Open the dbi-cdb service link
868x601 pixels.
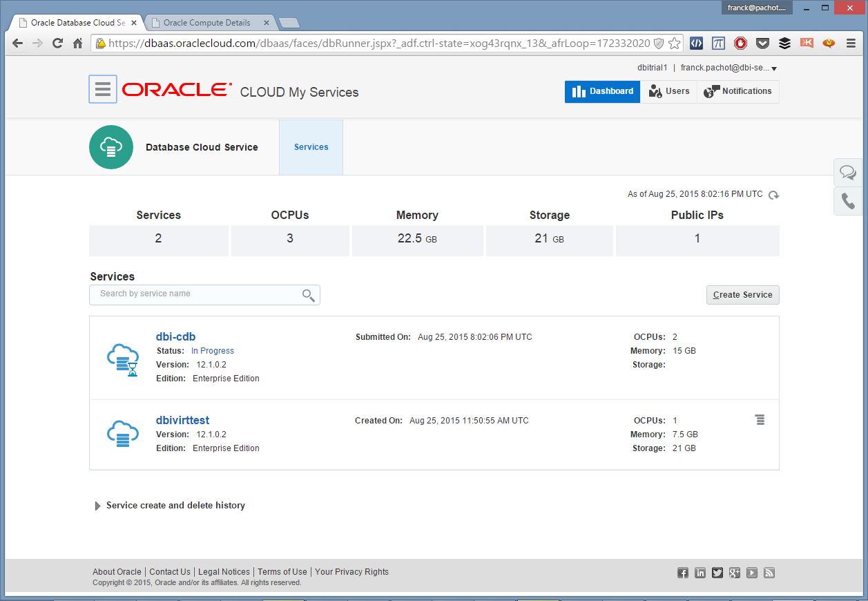click(x=176, y=337)
